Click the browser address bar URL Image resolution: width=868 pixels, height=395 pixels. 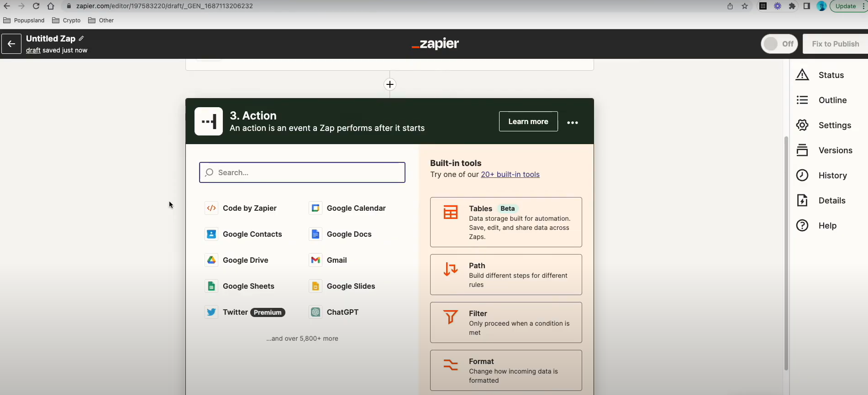[164, 6]
